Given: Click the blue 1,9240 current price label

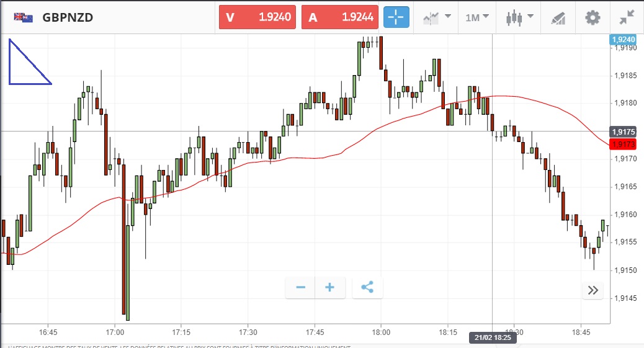Looking at the screenshot, I should 624,39.
